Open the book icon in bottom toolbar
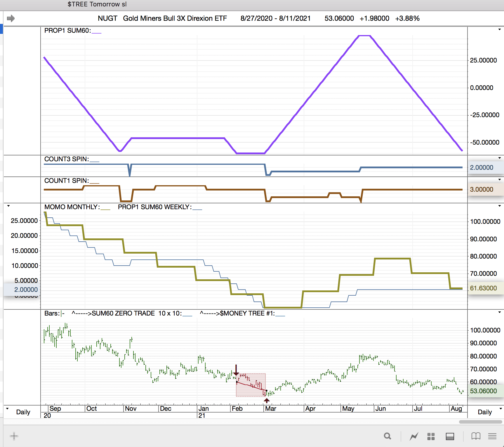504x447 pixels. (x=476, y=436)
